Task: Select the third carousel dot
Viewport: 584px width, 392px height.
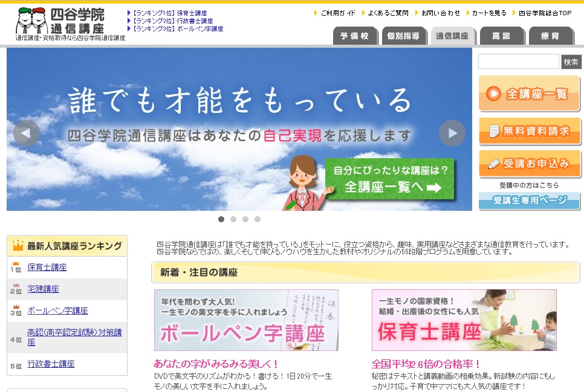Action: [x=245, y=219]
